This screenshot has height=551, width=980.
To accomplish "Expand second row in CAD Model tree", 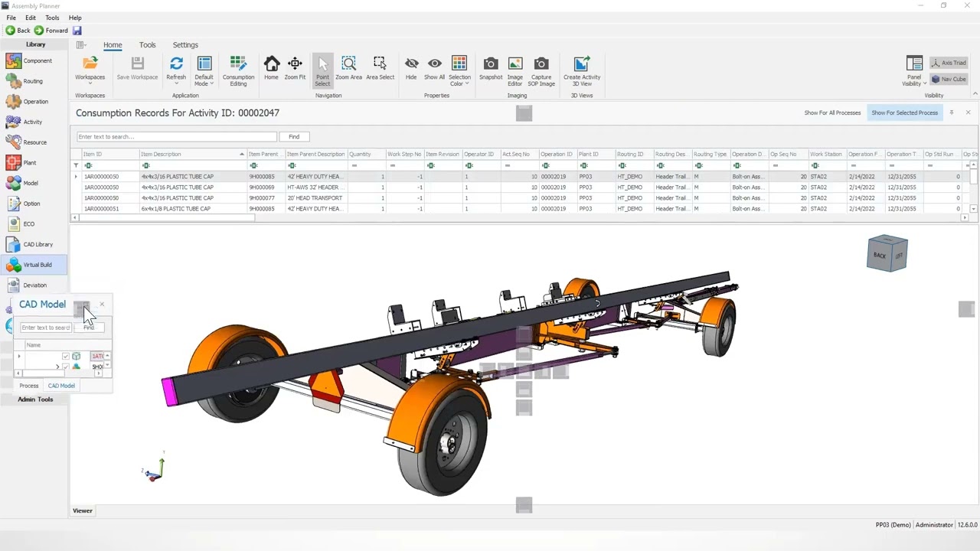I will (57, 367).
